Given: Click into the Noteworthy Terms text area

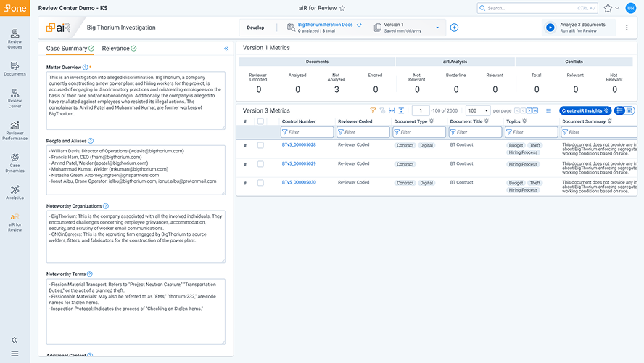Looking at the screenshot, I should click(x=136, y=311).
